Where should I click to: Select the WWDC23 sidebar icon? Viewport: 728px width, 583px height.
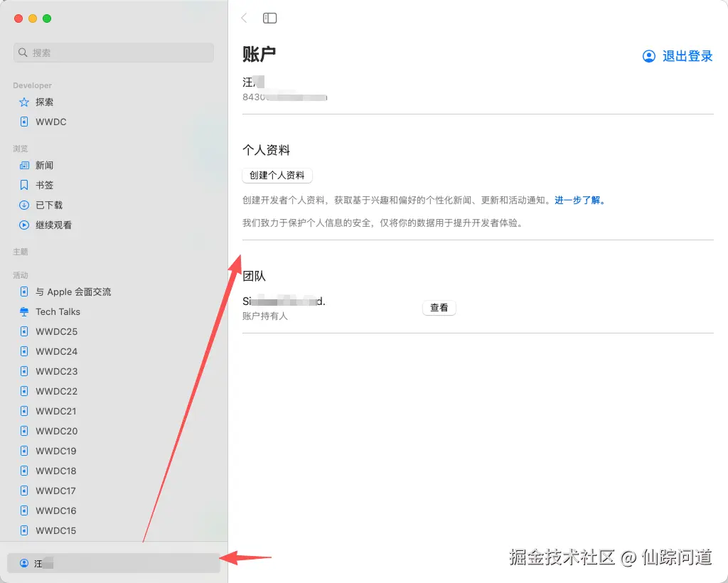coord(24,371)
